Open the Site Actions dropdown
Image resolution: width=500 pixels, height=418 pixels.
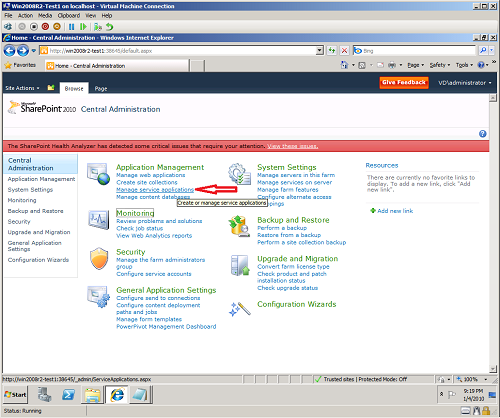point(22,88)
